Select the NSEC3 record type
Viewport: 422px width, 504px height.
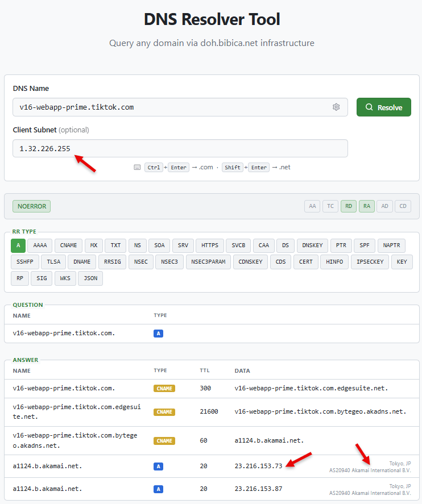point(169,261)
